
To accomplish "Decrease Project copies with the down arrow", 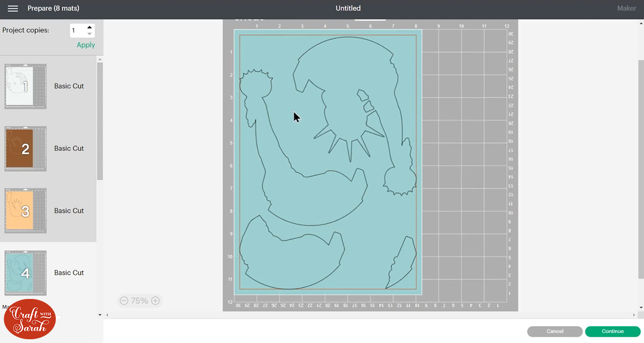I will coord(89,33).
